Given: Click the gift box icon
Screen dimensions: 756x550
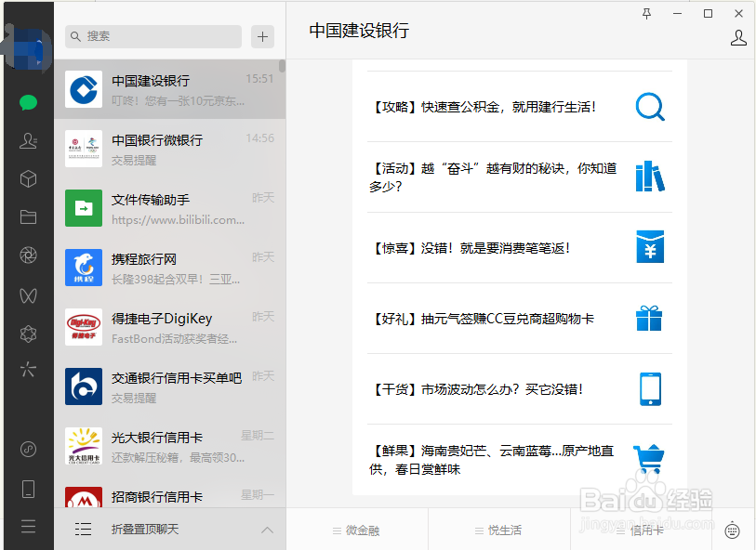Looking at the screenshot, I should point(649,318).
